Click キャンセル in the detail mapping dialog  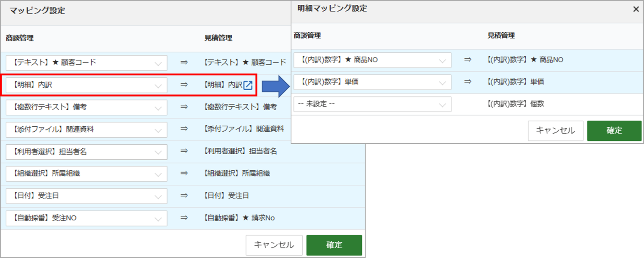point(555,130)
